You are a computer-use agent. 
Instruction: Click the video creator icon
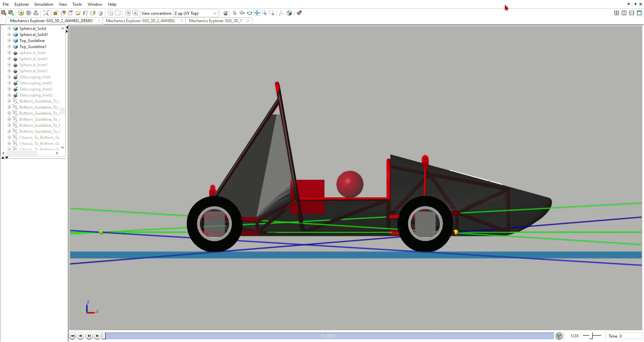click(299, 13)
